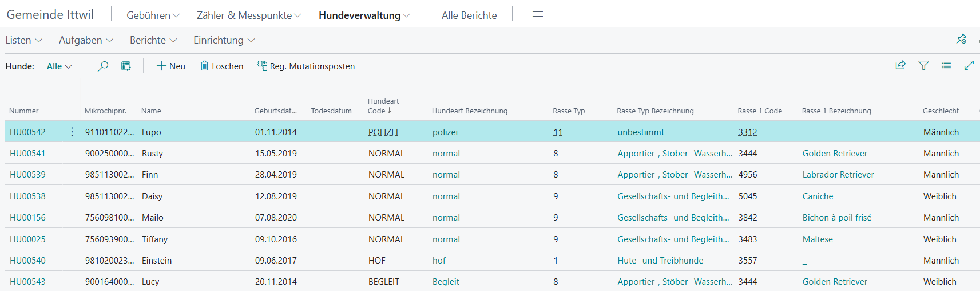
Task: Sort by Hundeart Code column header
Action: click(x=383, y=106)
